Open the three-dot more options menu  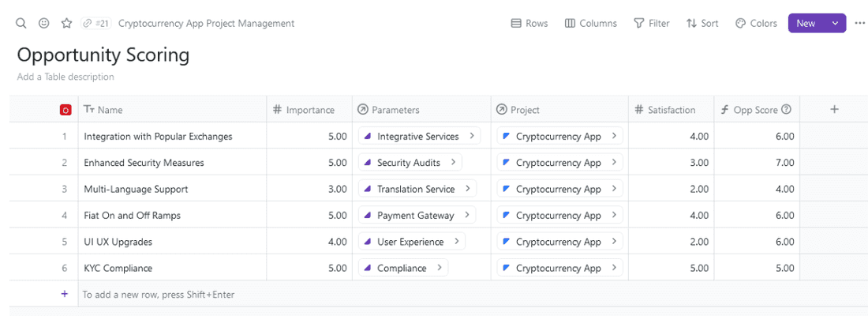point(859,24)
